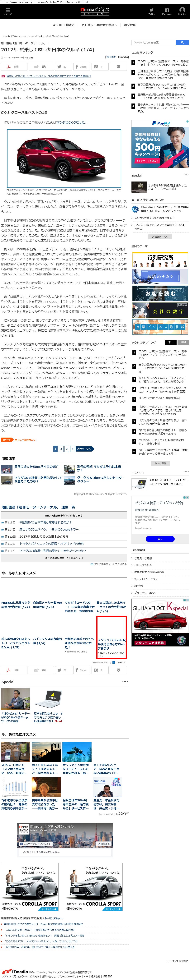The width and height of the screenshot is (190, 980).
Task: Open Specialインデックス link
Action: point(146,579)
